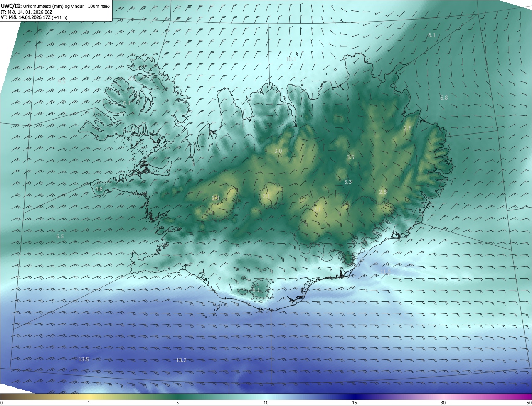Select the 6.5 value southwest of Iceland
The image size is (532, 406).
point(60,236)
